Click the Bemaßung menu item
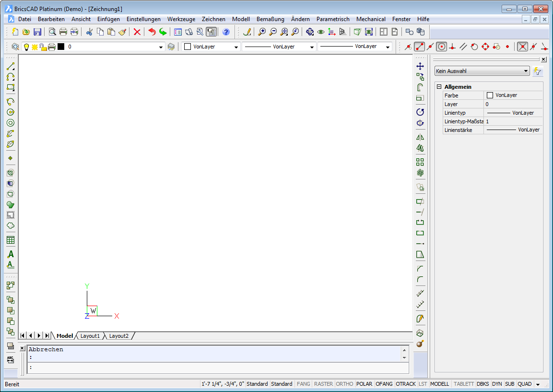The image size is (553, 392). [x=270, y=19]
